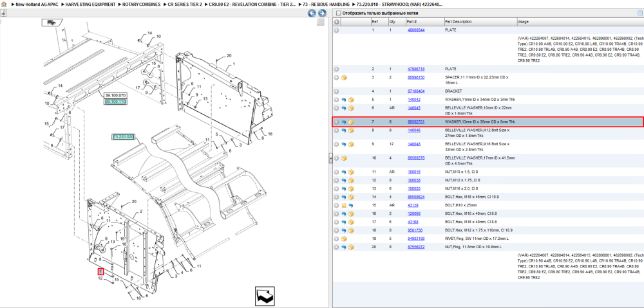The width and height of the screenshot is (644, 308).
Task: Click the blue arrow in NUT M10 row 11
Action: (x=344, y=172)
